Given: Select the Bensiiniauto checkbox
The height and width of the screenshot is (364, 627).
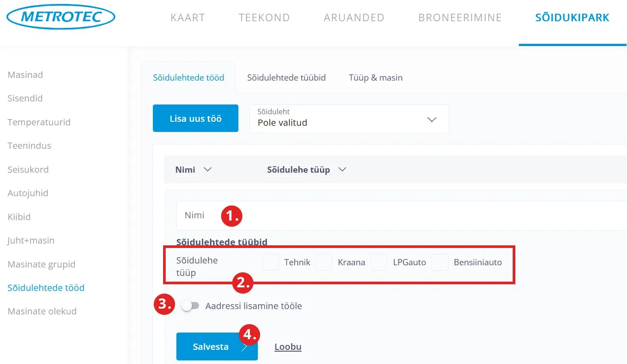Looking at the screenshot, I should 440,262.
